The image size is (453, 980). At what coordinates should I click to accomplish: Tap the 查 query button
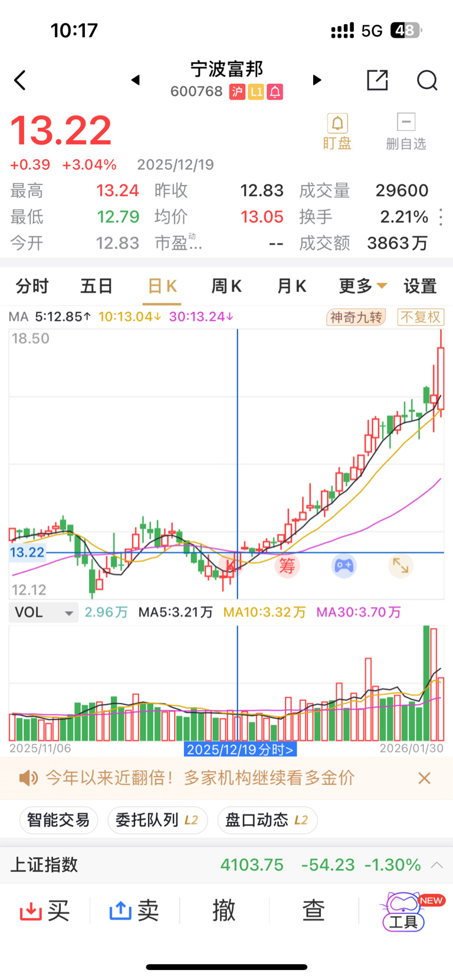(x=314, y=910)
